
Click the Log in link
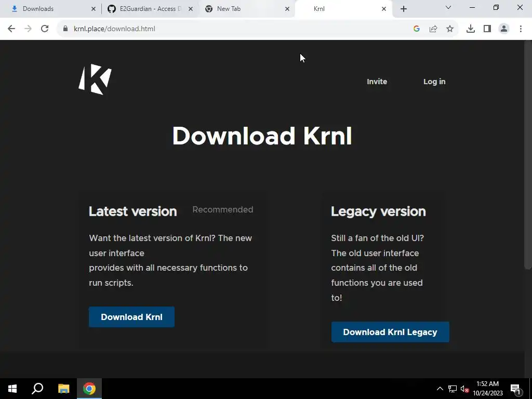434,82
